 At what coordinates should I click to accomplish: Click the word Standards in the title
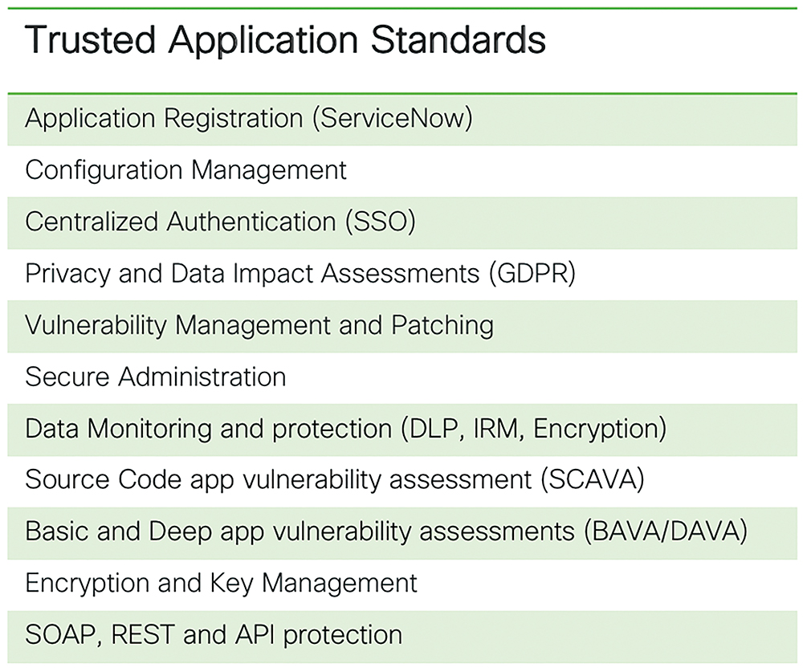(459, 40)
